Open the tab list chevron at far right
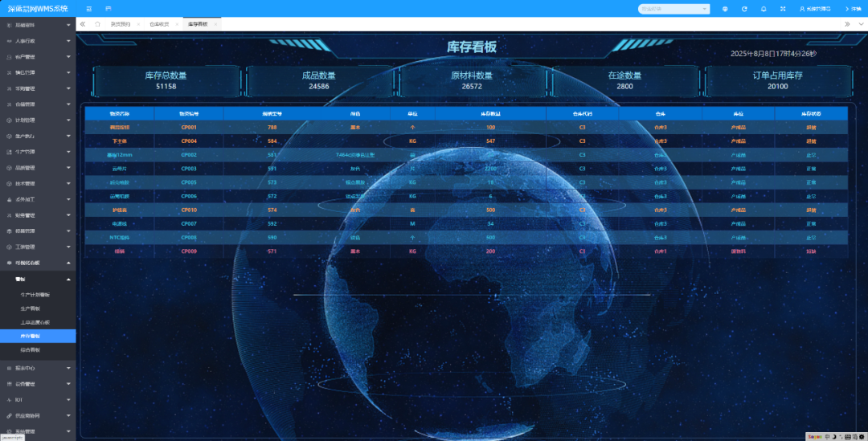 (x=860, y=24)
